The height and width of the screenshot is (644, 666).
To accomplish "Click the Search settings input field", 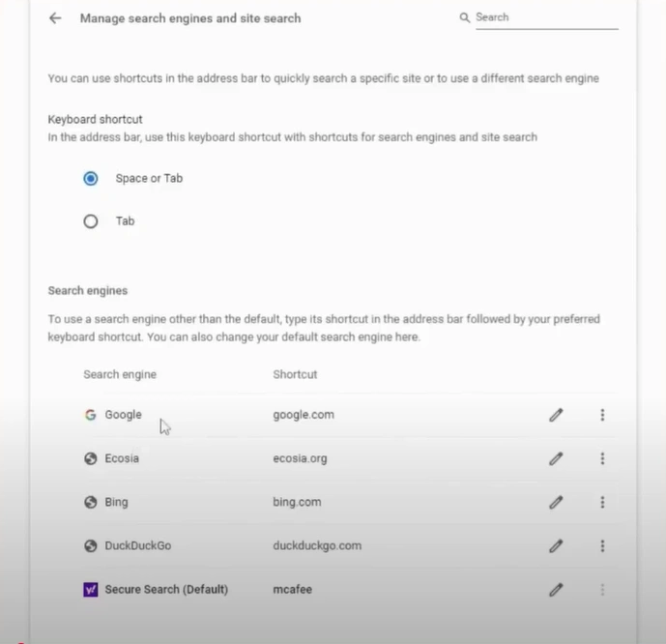I will click(547, 17).
